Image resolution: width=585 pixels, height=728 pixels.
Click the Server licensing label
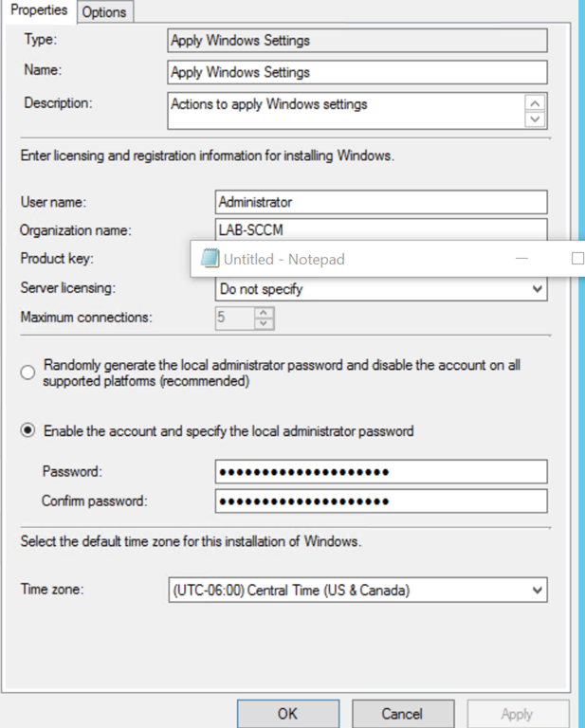(x=67, y=288)
